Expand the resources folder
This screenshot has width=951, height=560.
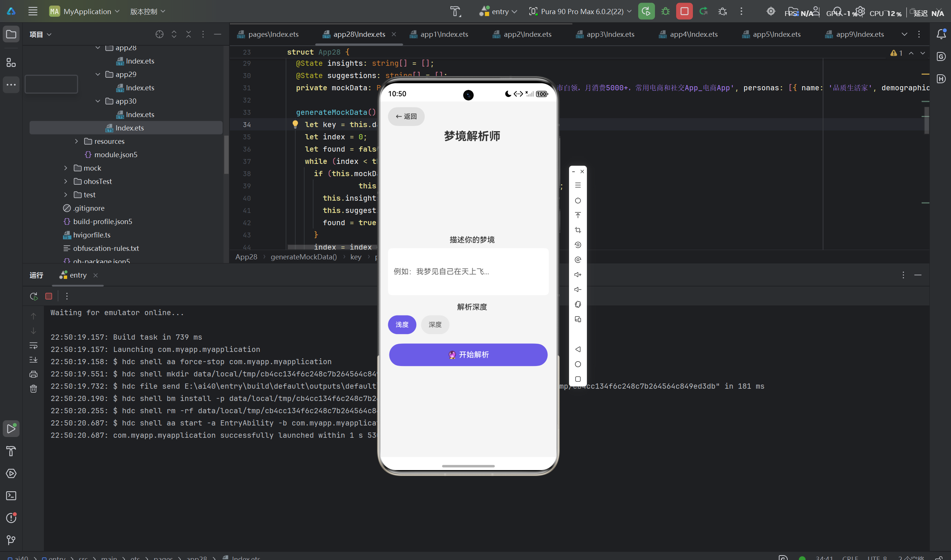(x=76, y=141)
